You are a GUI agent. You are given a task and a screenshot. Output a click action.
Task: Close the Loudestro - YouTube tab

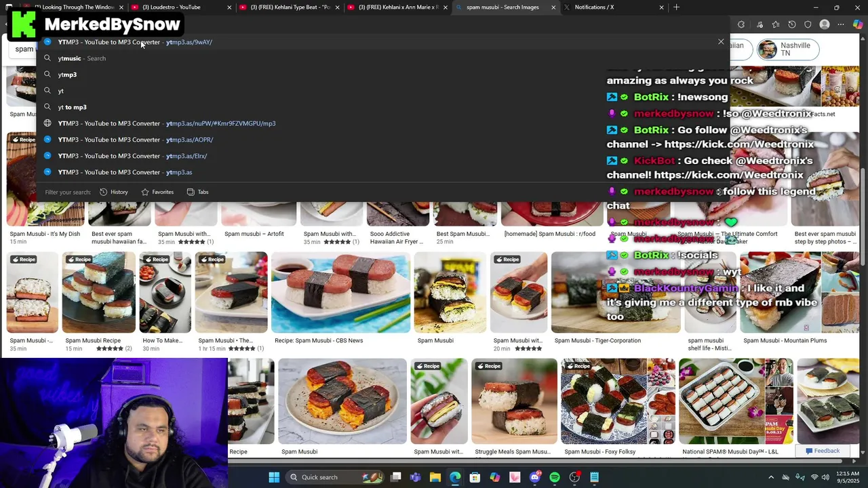point(229,7)
